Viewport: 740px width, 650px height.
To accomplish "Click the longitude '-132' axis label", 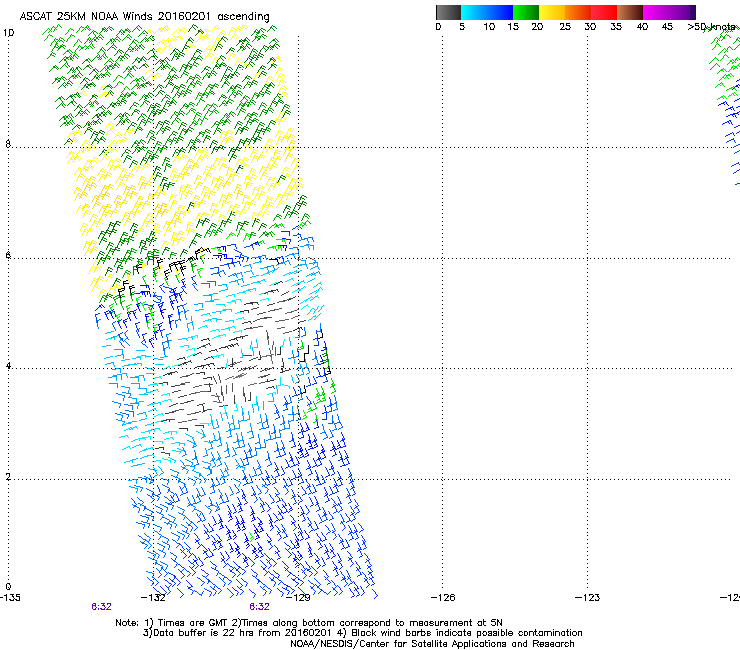I will tap(153, 598).
